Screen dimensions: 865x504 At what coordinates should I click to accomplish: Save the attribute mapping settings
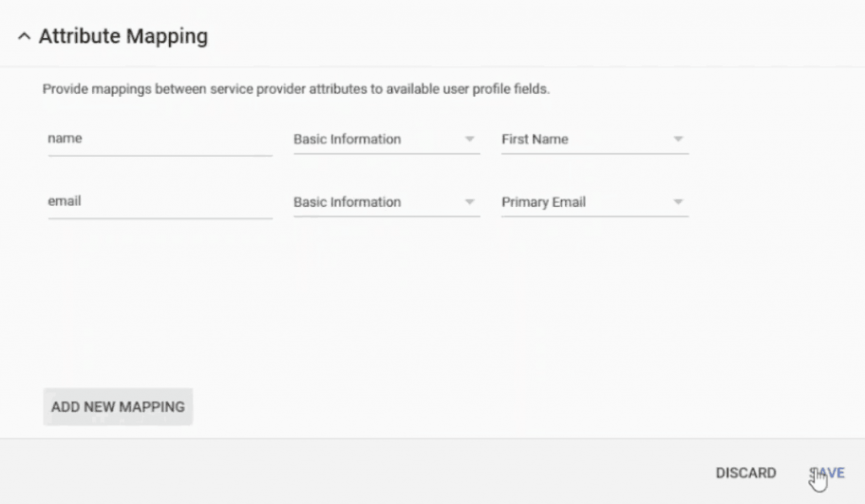(x=827, y=473)
